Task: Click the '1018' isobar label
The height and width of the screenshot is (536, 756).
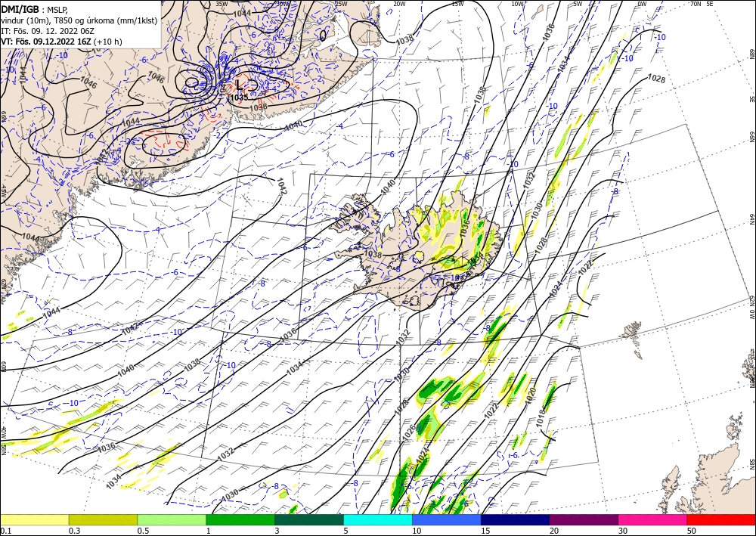Action: click(x=541, y=418)
